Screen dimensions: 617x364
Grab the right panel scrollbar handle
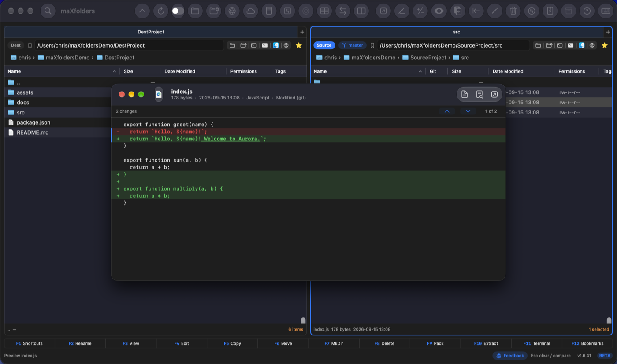609,320
